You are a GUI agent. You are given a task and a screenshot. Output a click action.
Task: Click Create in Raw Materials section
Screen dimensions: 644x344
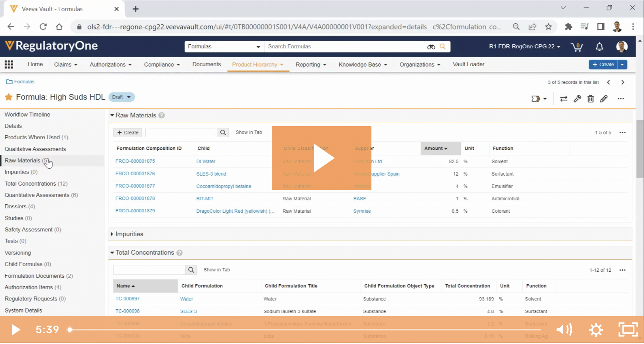click(128, 132)
